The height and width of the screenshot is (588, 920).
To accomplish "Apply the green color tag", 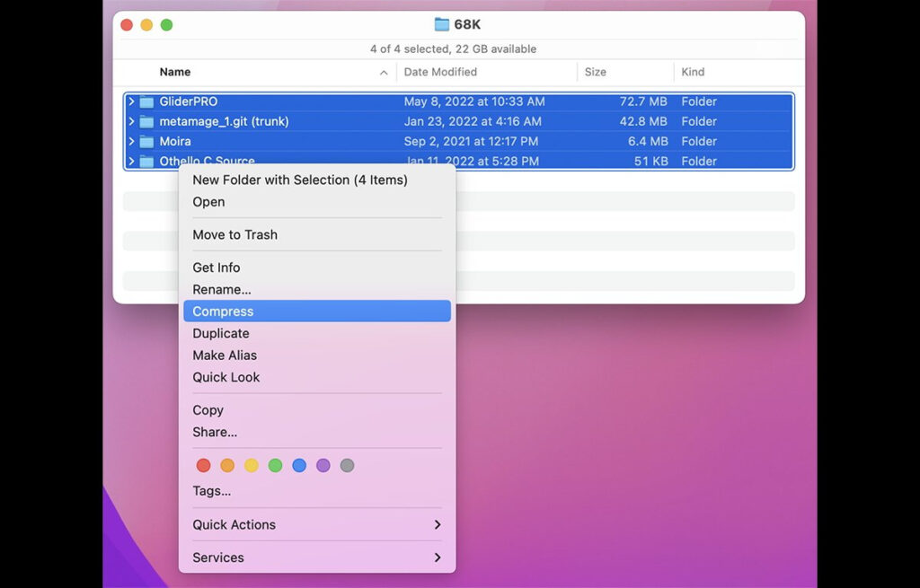I will 275,466.
